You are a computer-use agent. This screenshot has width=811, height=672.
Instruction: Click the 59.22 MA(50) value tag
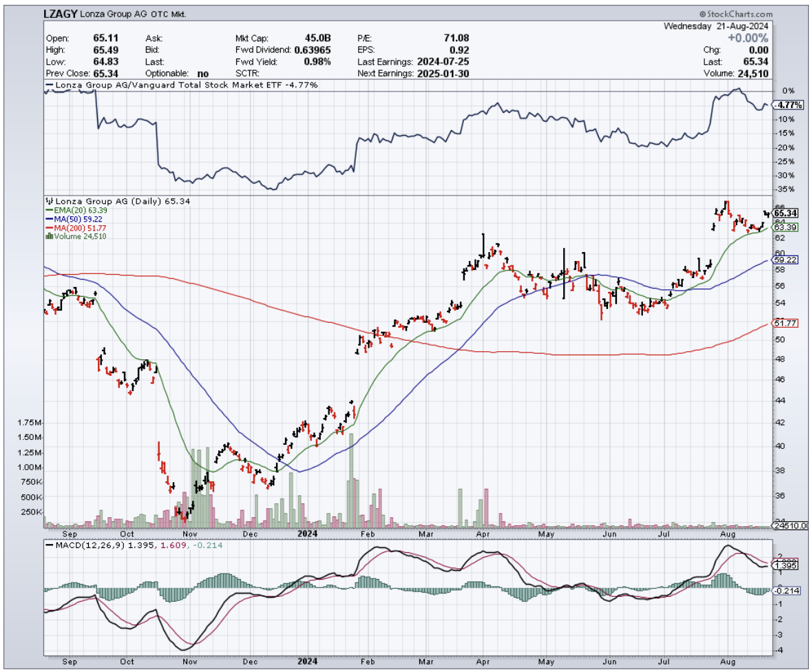(x=785, y=260)
